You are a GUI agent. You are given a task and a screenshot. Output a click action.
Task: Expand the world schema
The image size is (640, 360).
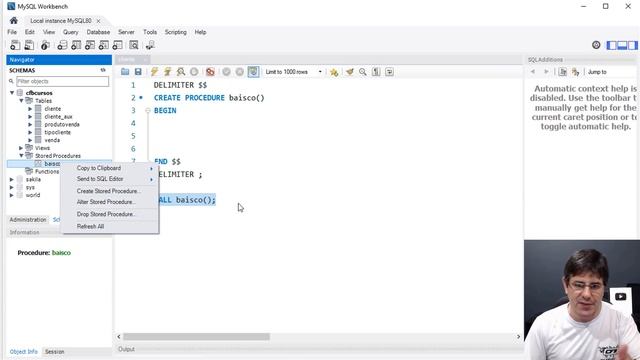click(12, 195)
